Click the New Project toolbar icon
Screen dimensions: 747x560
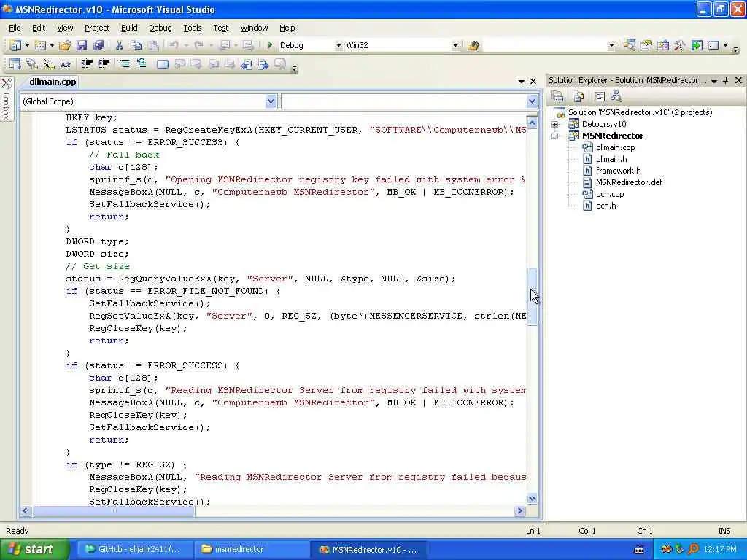click(x=15, y=45)
